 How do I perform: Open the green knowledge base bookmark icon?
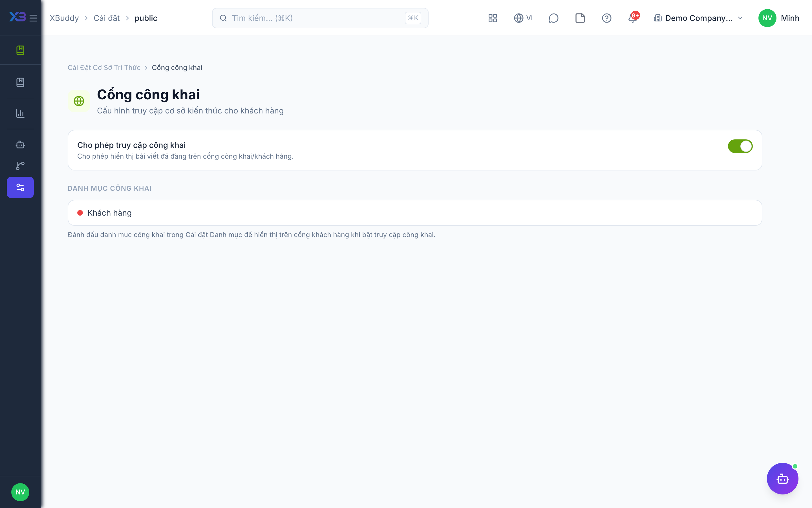[x=20, y=50]
